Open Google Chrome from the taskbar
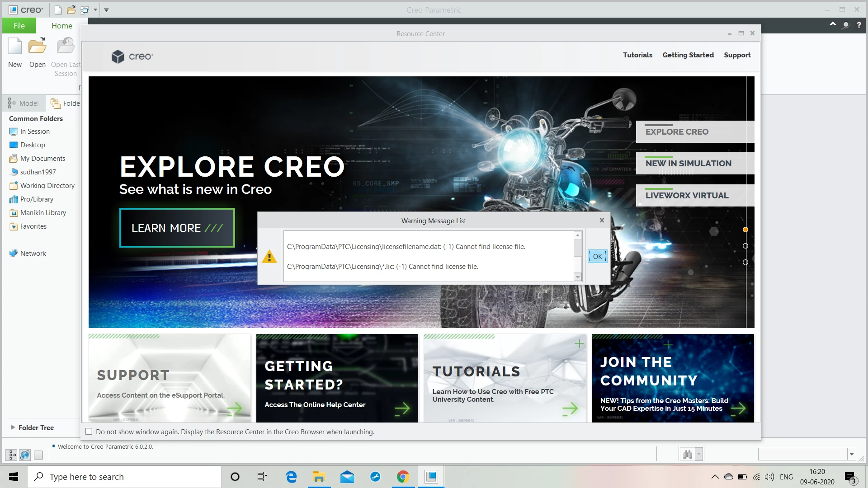 [403, 477]
